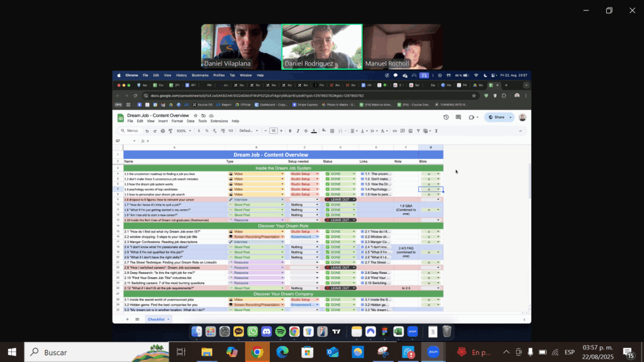644x362 pixels.
Task: Click the font size input box
Action: [x=273, y=131]
